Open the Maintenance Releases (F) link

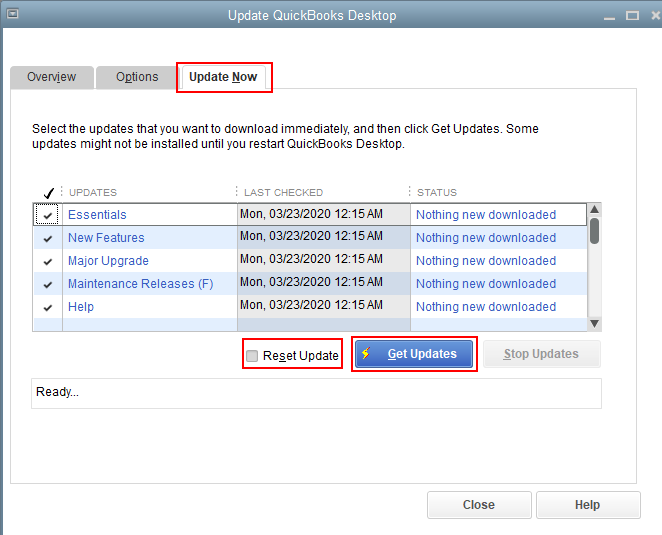click(141, 284)
